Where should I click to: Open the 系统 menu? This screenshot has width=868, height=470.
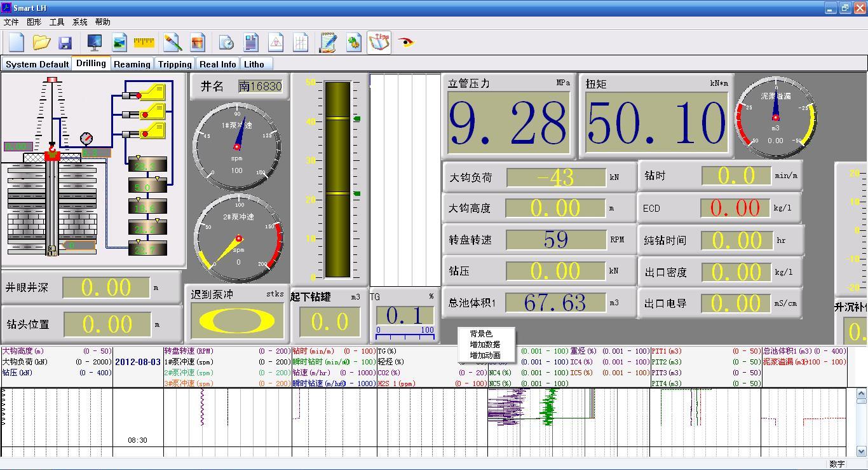click(x=80, y=22)
